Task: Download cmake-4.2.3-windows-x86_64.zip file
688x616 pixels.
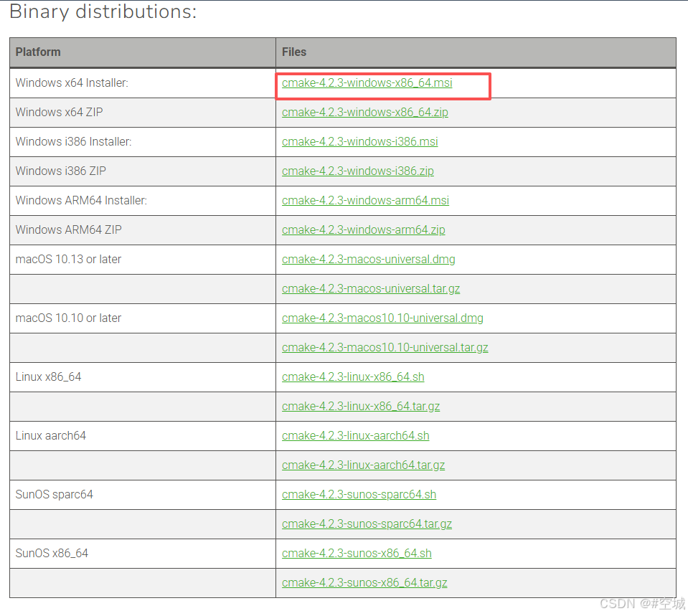Action: coord(365,113)
